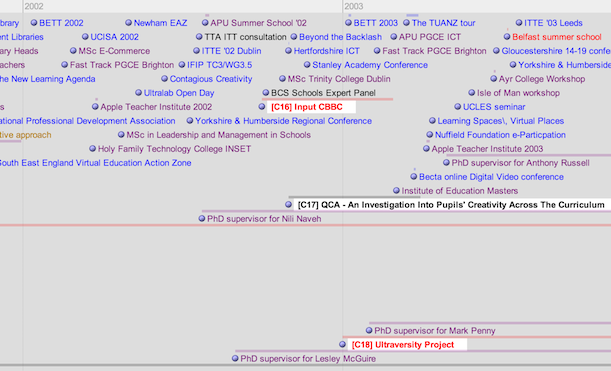Click PhD supervisor for Nili Naveh label
The height and width of the screenshot is (371, 611).
264,219
